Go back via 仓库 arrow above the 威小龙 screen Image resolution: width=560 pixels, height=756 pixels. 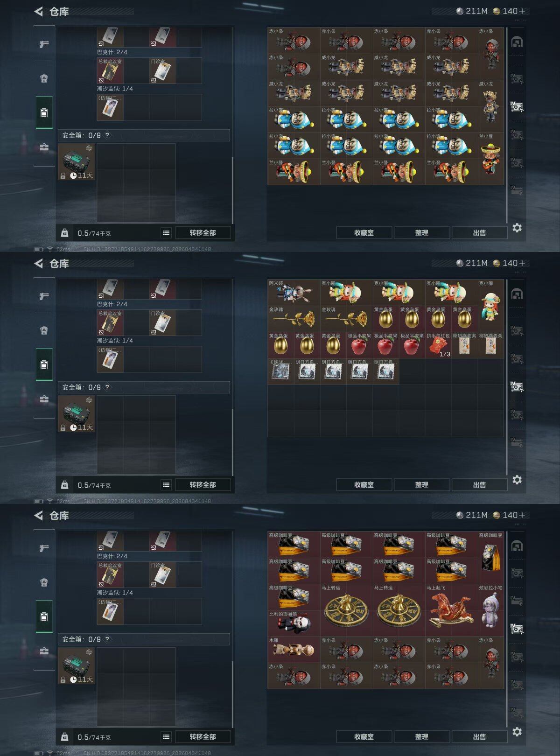click(x=39, y=11)
